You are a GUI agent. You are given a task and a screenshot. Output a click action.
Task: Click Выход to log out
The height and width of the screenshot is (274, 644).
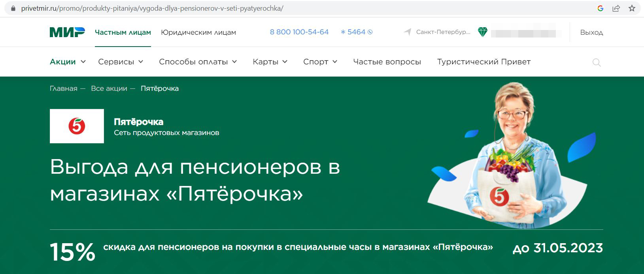coord(591,32)
